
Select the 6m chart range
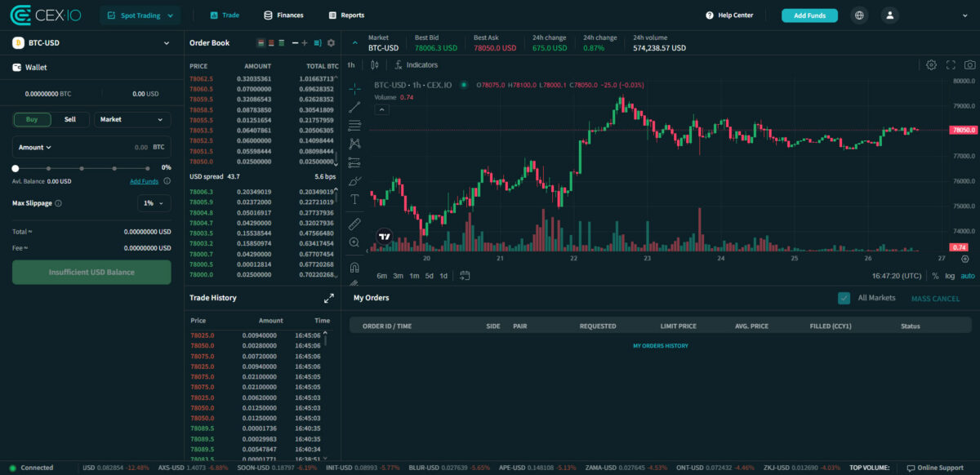381,276
